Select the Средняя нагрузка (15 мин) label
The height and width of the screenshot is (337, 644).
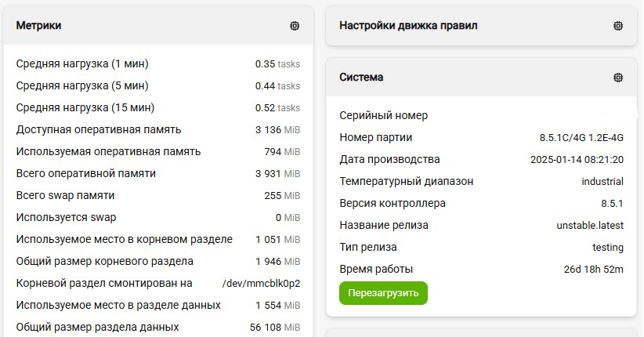[85, 107]
